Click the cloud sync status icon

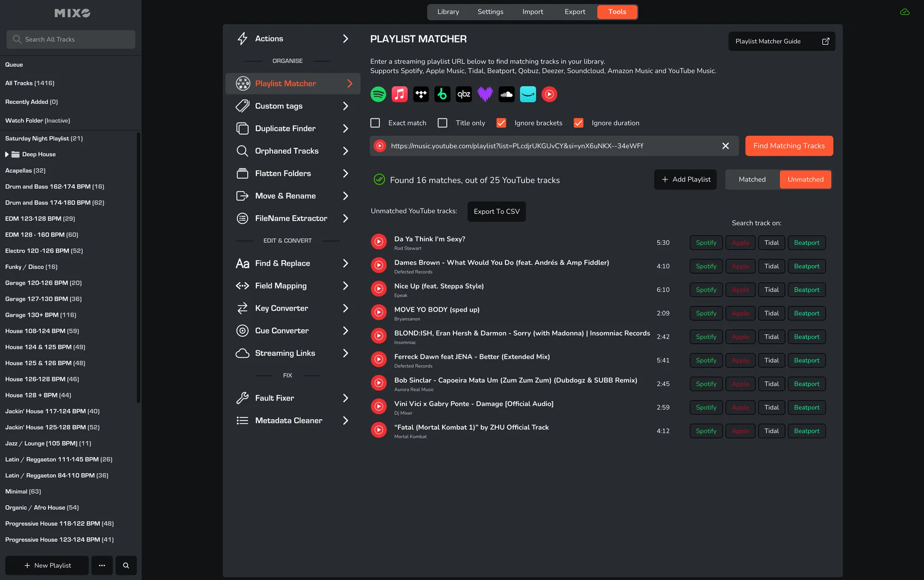pyautogui.click(x=905, y=12)
